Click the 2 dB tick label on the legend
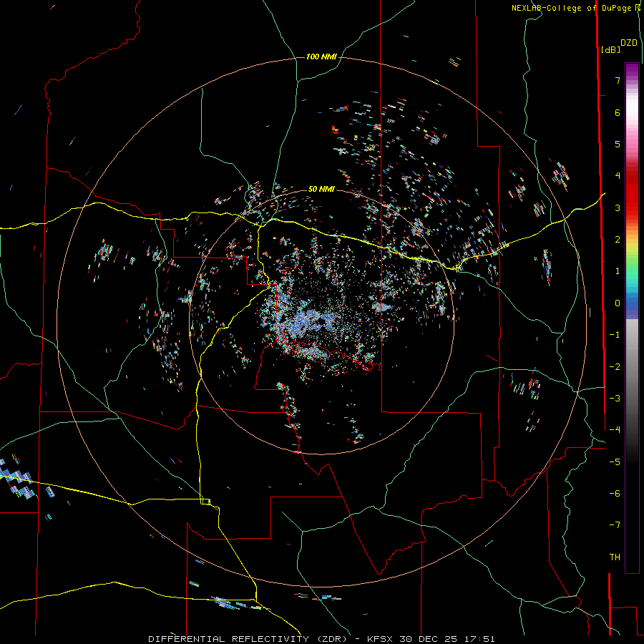Viewport: 644px width, 644px height. [x=618, y=240]
